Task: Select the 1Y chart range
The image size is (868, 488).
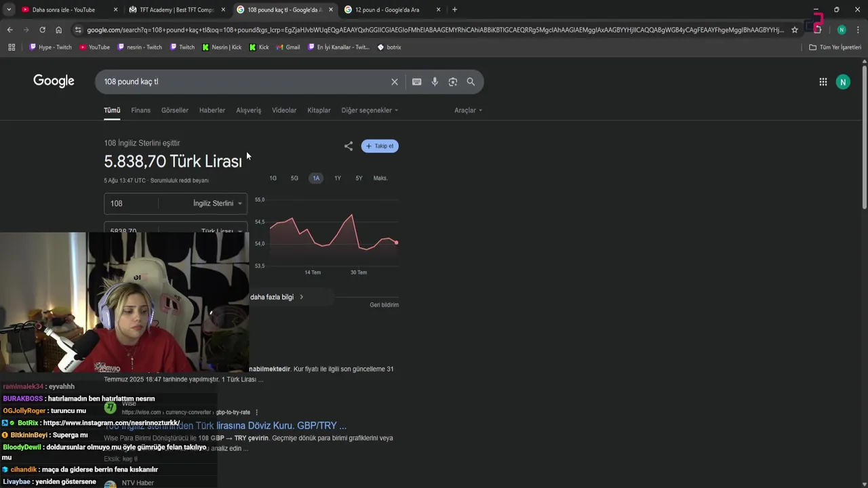Action: (x=338, y=178)
